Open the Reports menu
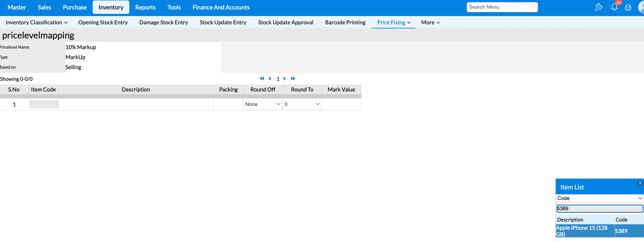This screenshot has height=241, width=644. click(x=145, y=7)
